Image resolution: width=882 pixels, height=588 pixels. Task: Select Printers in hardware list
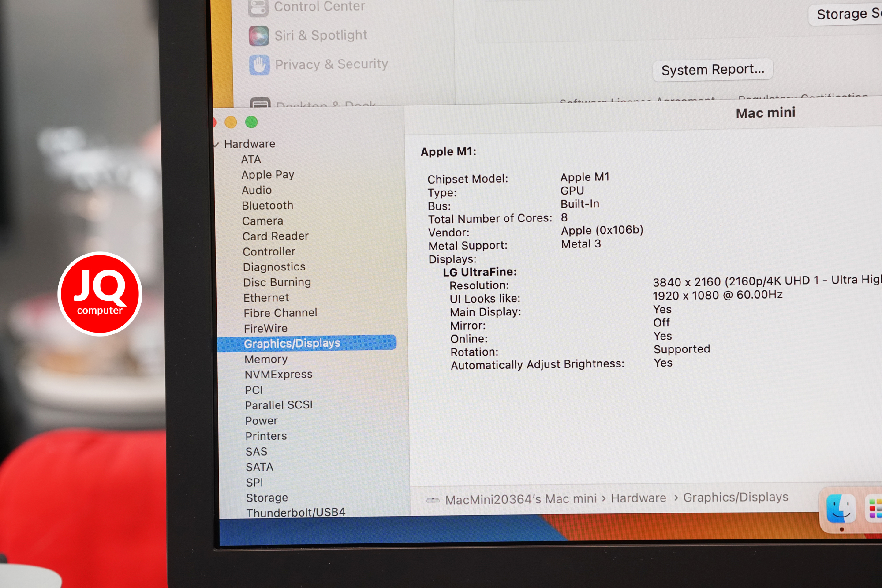266,436
